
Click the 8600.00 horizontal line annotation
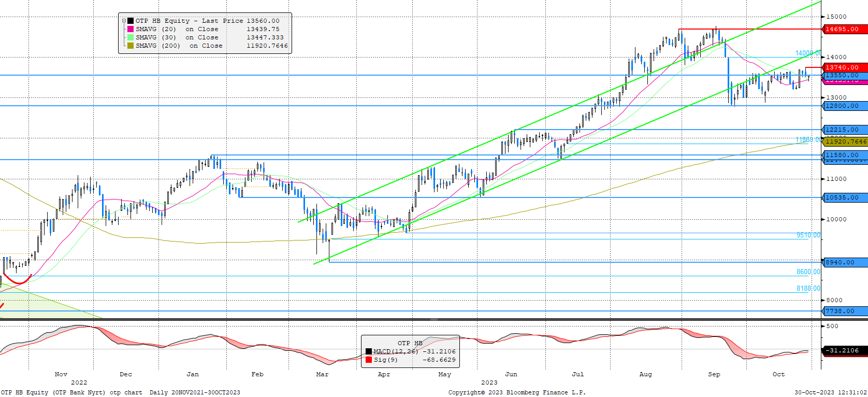click(x=808, y=272)
